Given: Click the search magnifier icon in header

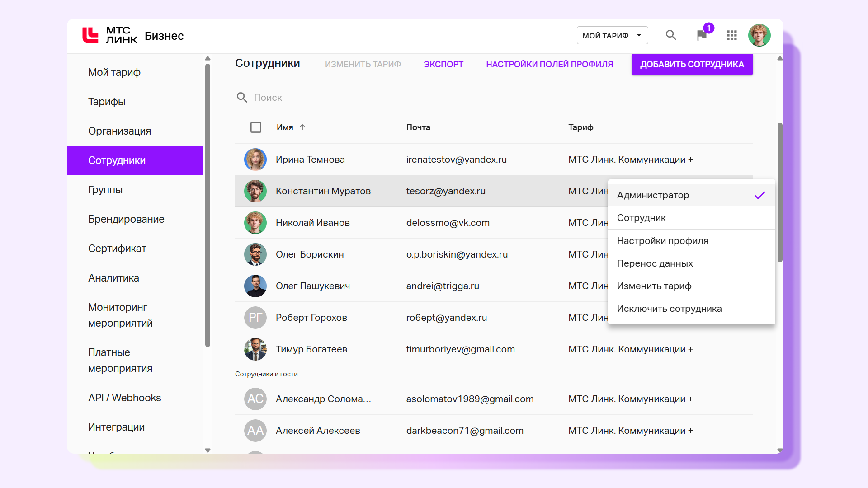Looking at the screenshot, I should click(x=671, y=35).
